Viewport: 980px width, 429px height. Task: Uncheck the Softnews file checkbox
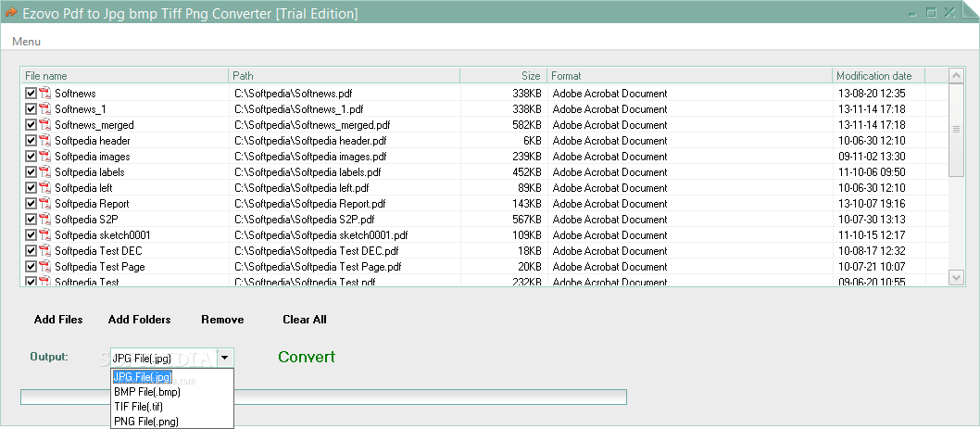(31, 94)
